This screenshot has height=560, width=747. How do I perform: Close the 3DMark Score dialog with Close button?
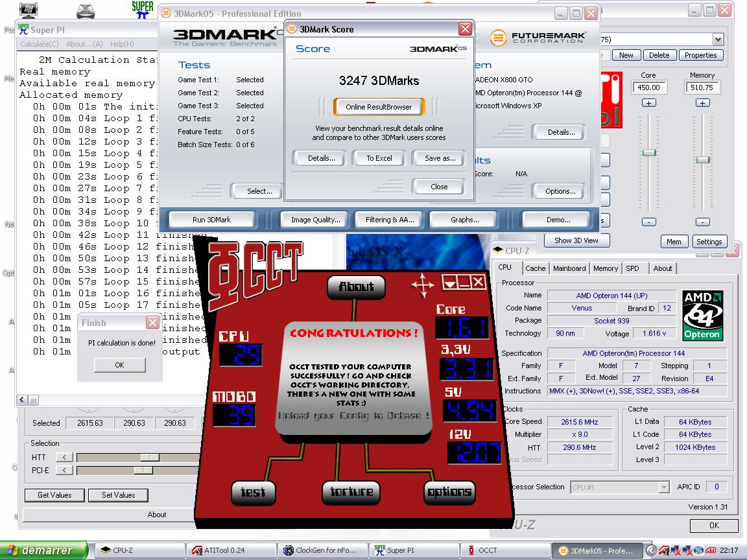439,187
